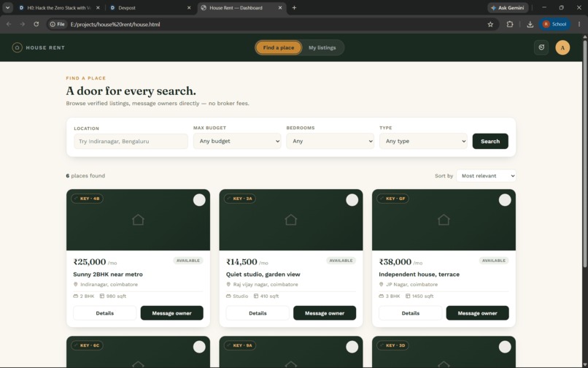Toggle favorite on Sunny 2BHK near metro card
The width and height of the screenshot is (588, 368).
point(199,200)
